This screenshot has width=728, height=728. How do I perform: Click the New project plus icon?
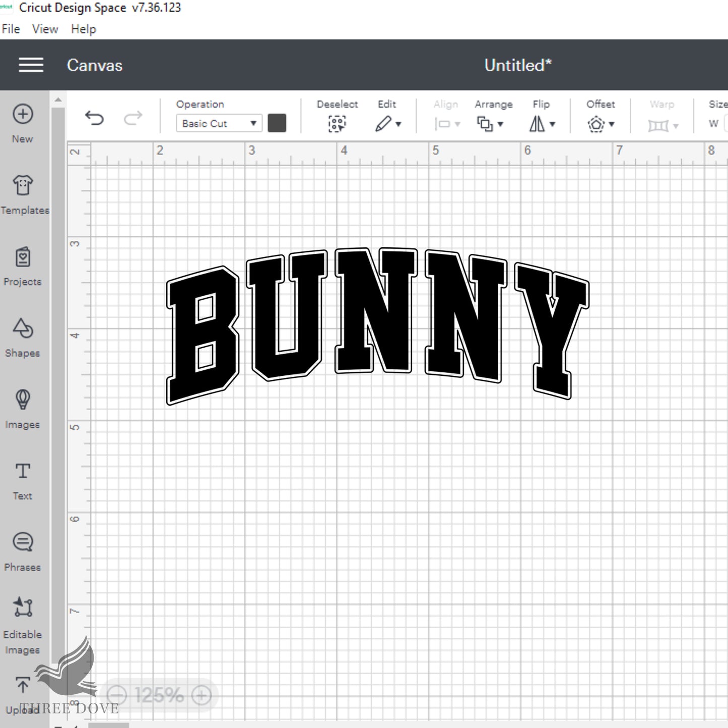click(x=23, y=114)
